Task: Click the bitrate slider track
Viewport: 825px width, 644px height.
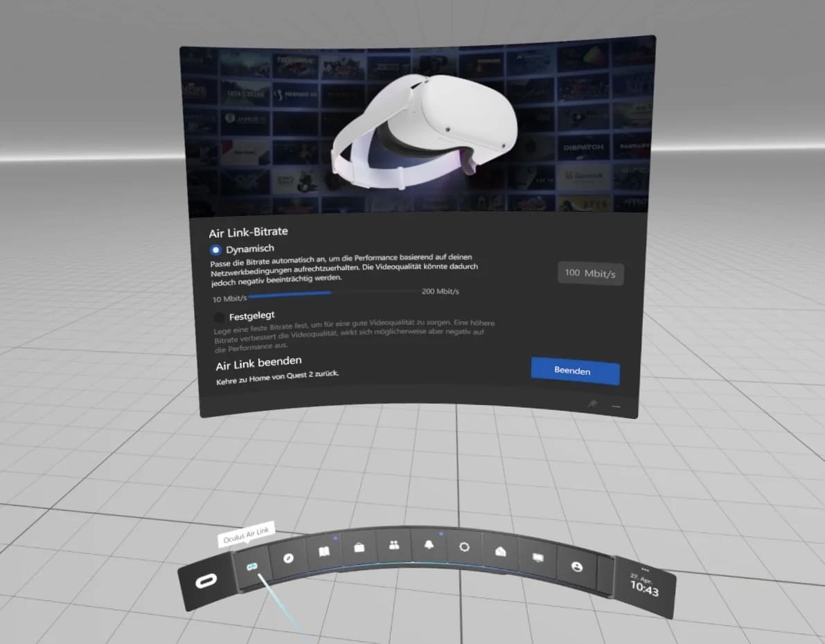Action: (x=332, y=293)
